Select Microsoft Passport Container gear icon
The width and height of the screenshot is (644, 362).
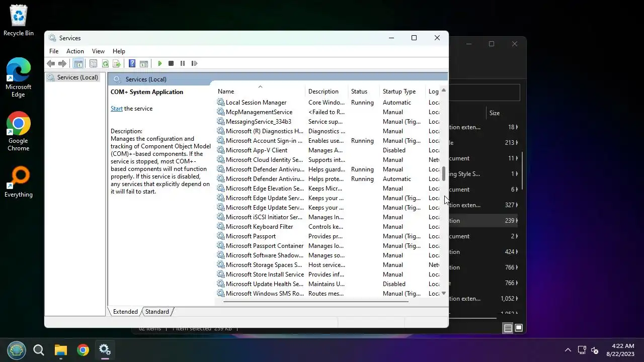click(x=220, y=246)
